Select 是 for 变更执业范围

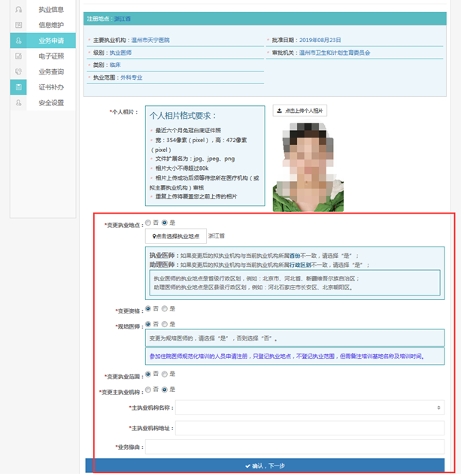[165, 375]
